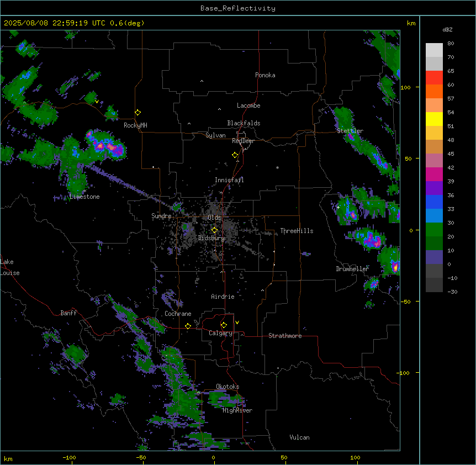Click the storm cell northwest of Drumheller label
Screen dimensions: 476x465
(x=348, y=212)
